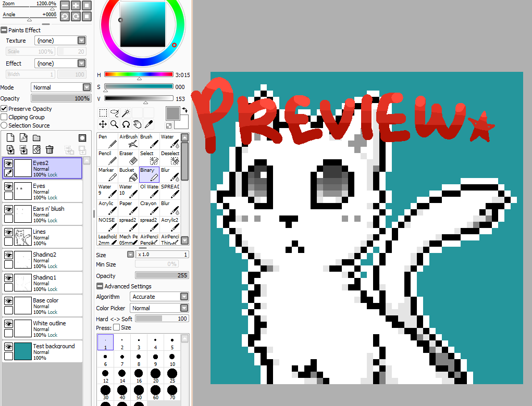
Task: Click the clear layer icon
Action: pos(36,149)
